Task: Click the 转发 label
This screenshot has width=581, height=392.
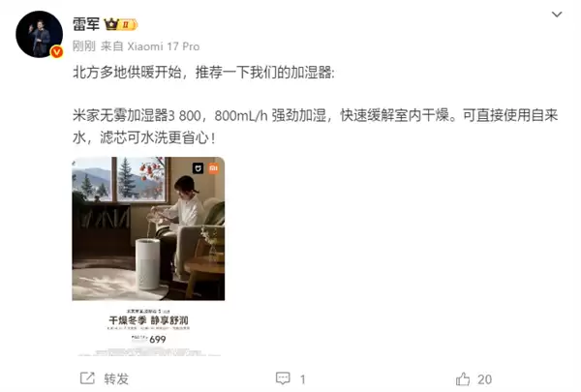Action: point(116,379)
